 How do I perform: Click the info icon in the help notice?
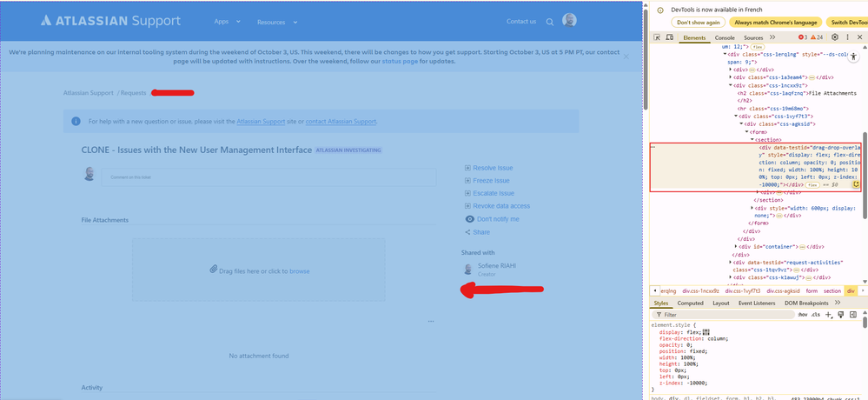[76, 122]
